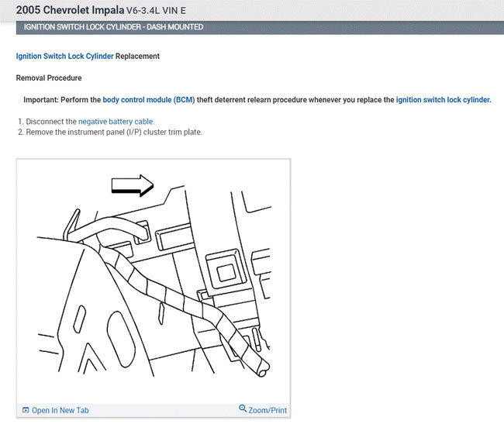
Task: Click the 'V6-3.4L VIN E' engine text
Action: pyautogui.click(x=156, y=11)
